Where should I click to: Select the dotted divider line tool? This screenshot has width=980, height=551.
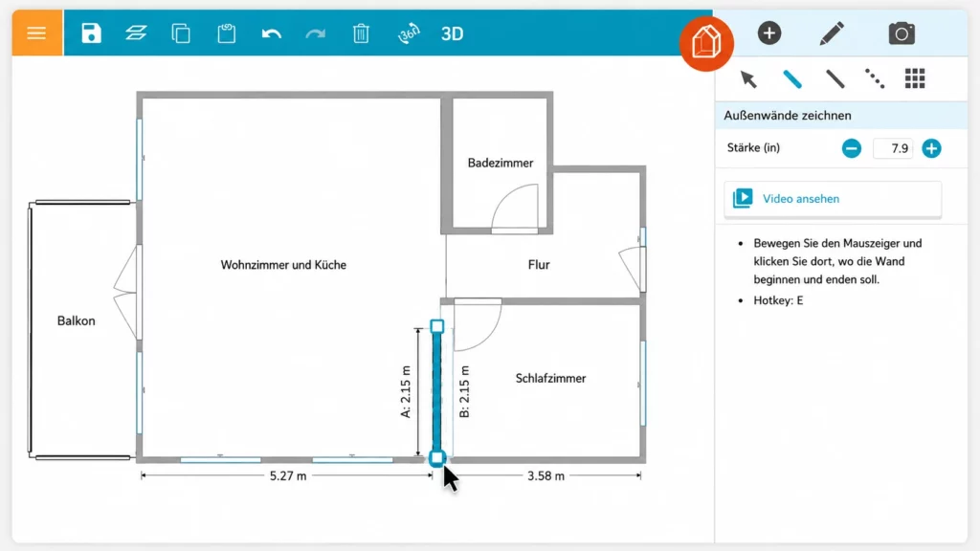click(875, 78)
